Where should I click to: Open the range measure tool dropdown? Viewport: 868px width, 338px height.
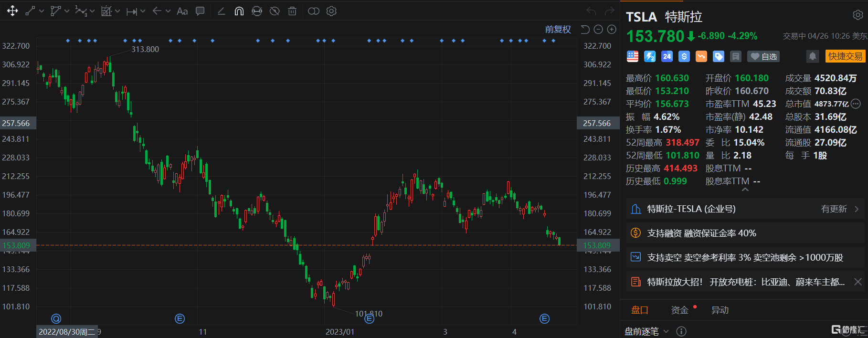[x=143, y=11]
